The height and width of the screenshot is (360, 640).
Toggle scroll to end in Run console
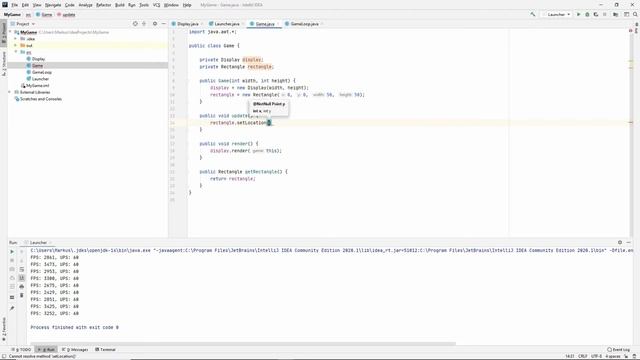[x=22, y=278]
